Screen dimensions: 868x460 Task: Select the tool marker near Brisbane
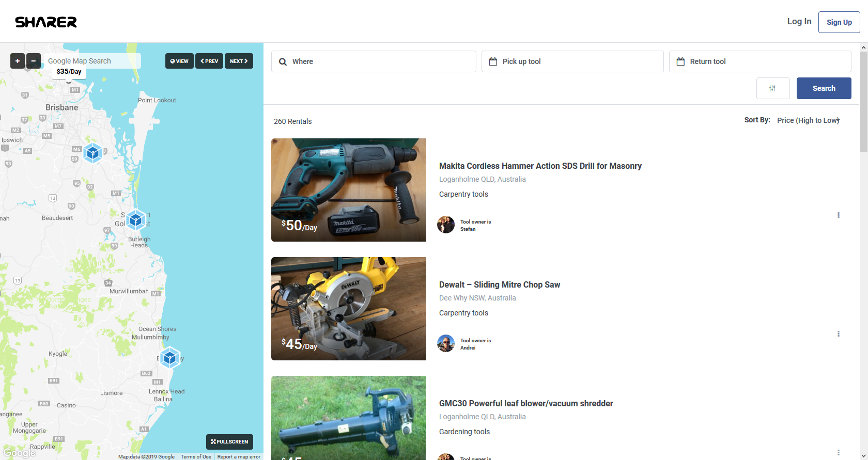click(92, 153)
